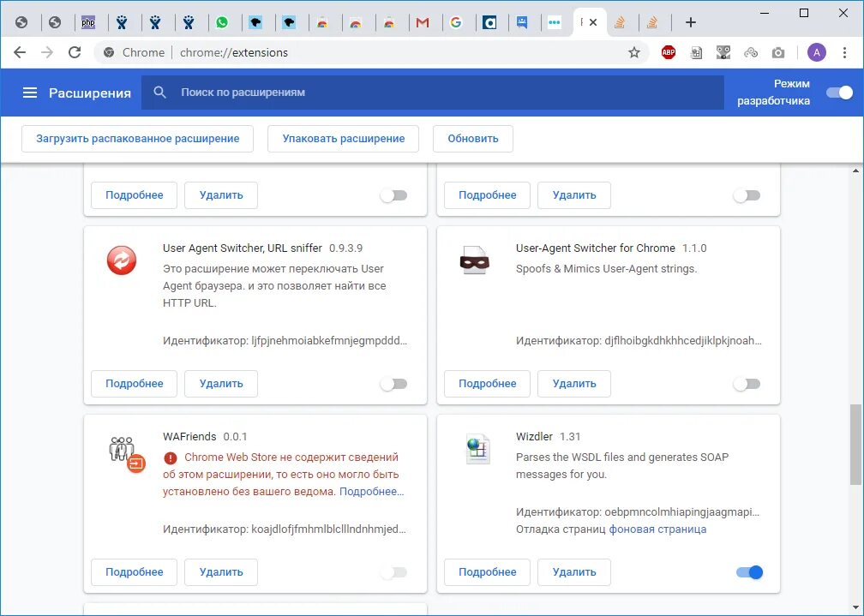Click the red warning icon in WAFriends
Image resolution: width=864 pixels, height=616 pixels.
pos(171,458)
